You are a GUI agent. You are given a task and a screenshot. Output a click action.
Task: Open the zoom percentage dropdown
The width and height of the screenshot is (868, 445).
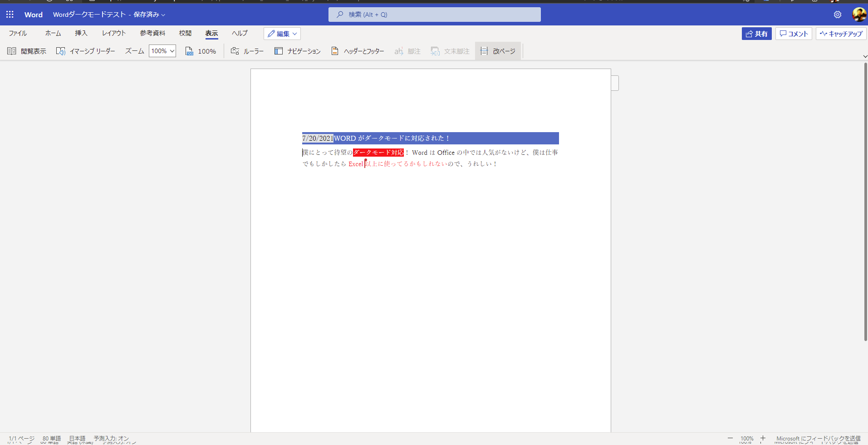pos(162,51)
